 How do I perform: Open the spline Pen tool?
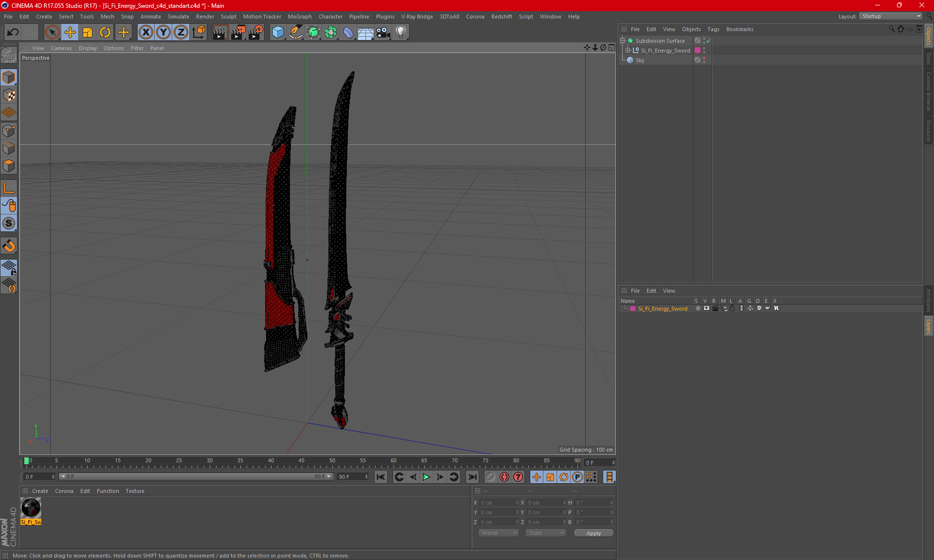pyautogui.click(x=296, y=33)
